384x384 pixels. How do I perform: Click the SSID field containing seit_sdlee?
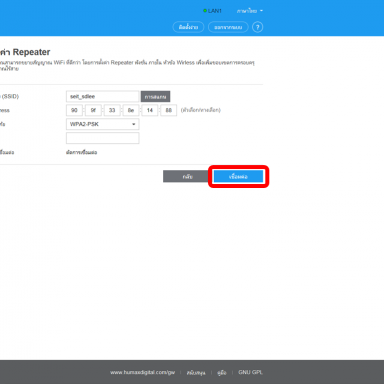pyautogui.click(x=102, y=96)
